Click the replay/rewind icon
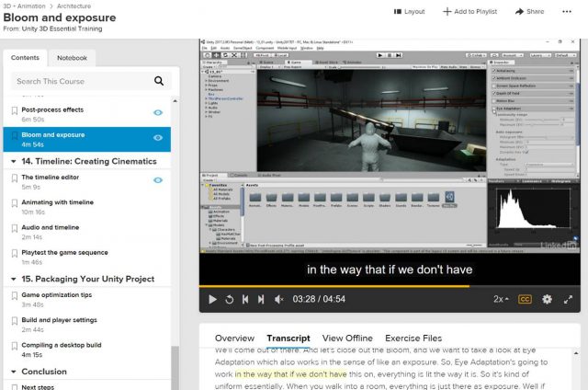This screenshot has width=588, height=390. [x=230, y=299]
